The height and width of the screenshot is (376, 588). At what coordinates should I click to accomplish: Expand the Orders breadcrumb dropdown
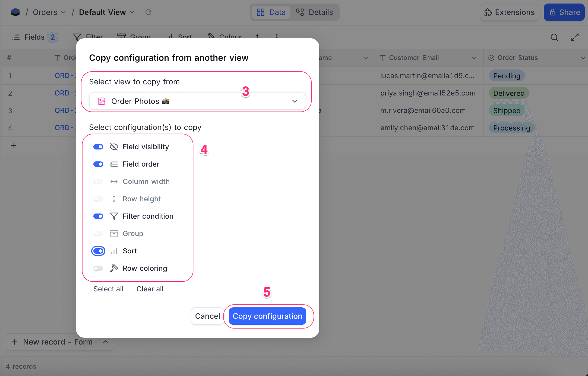pyautogui.click(x=63, y=12)
